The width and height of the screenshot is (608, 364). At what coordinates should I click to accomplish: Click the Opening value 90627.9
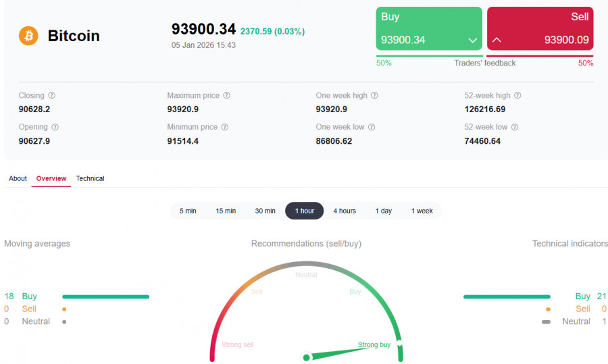[34, 141]
